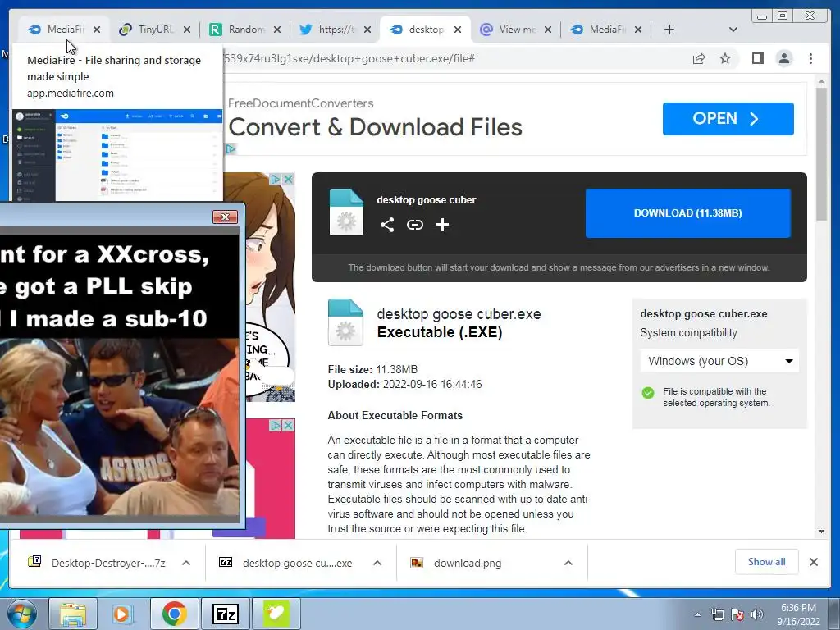
Task: Close the active desktop goose tab
Action: click(x=458, y=30)
